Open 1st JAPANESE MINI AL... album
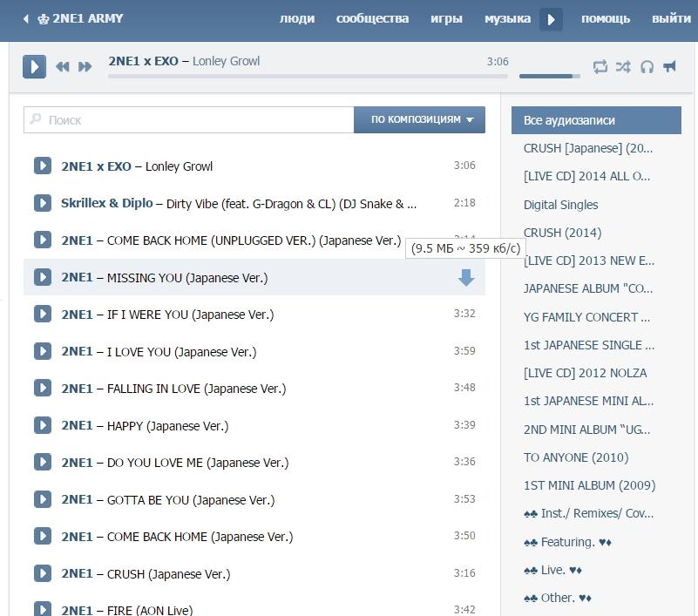698x616 pixels. click(x=588, y=401)
